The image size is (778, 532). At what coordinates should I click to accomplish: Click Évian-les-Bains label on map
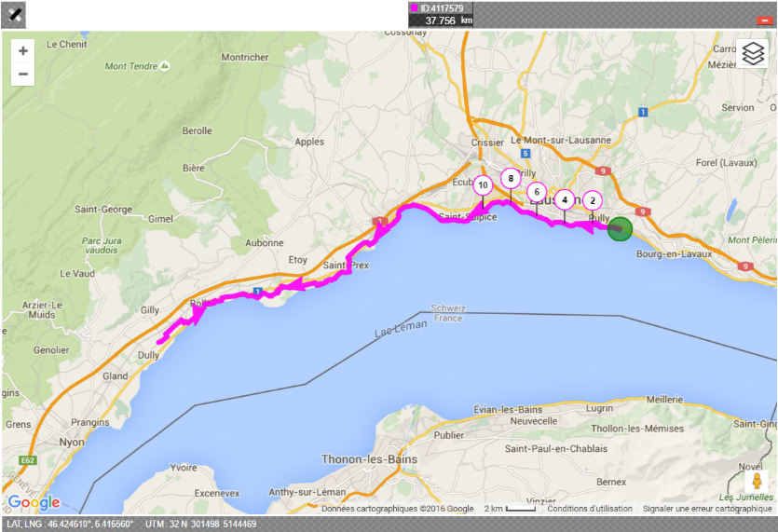coord(508,409)
